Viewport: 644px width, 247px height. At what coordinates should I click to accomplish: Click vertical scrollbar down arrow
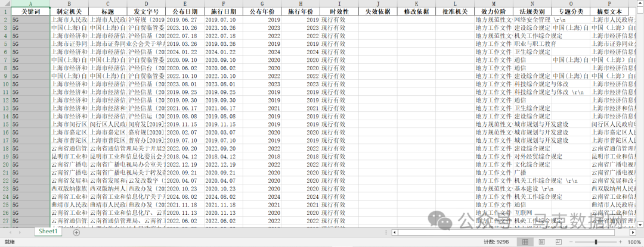pyautogui.click(x=641, y=224)
